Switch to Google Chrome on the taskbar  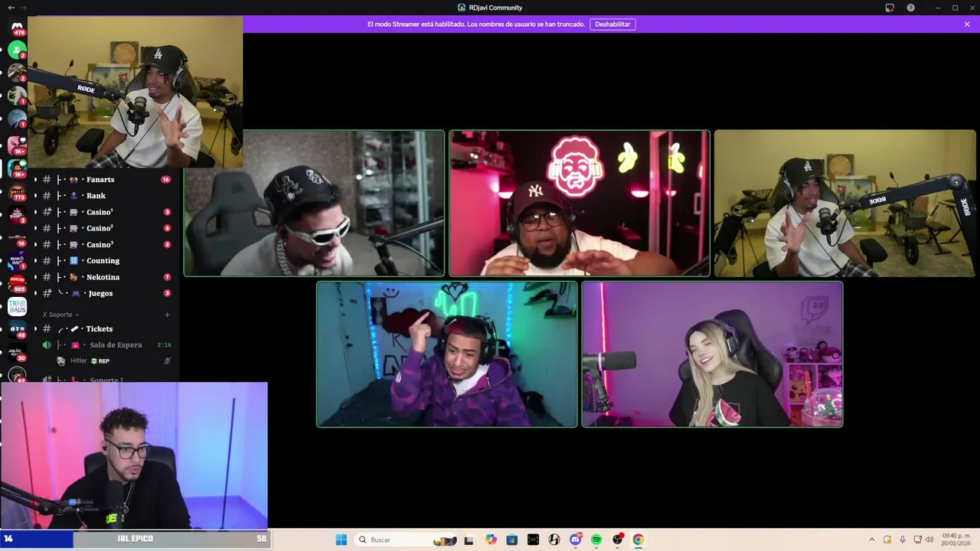coord(638,540)
